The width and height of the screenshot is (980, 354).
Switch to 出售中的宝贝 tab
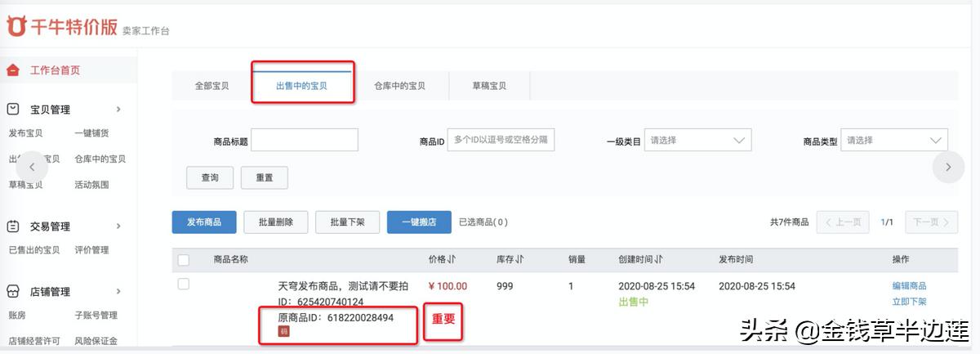tap(301, 86)
